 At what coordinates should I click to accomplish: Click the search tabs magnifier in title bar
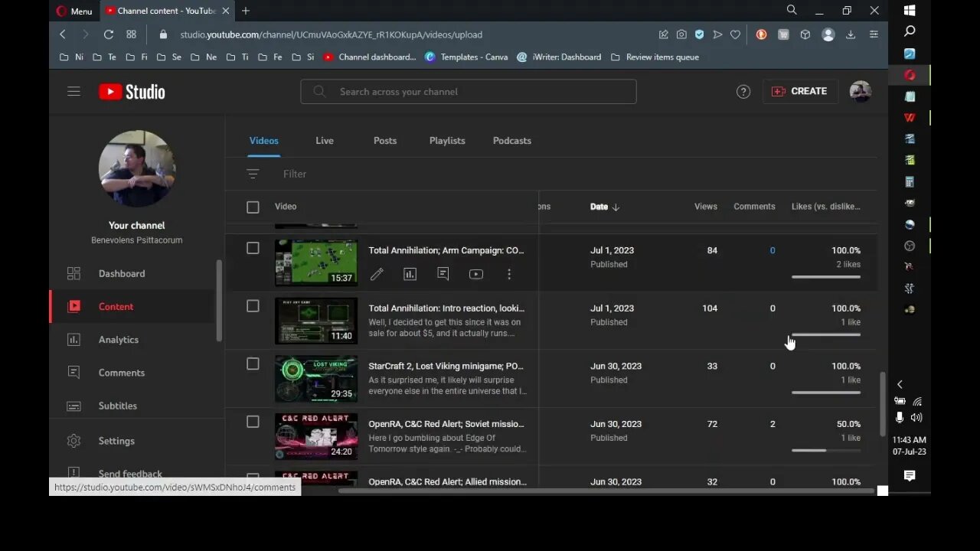pyautogui.click(x=792, y=10)
